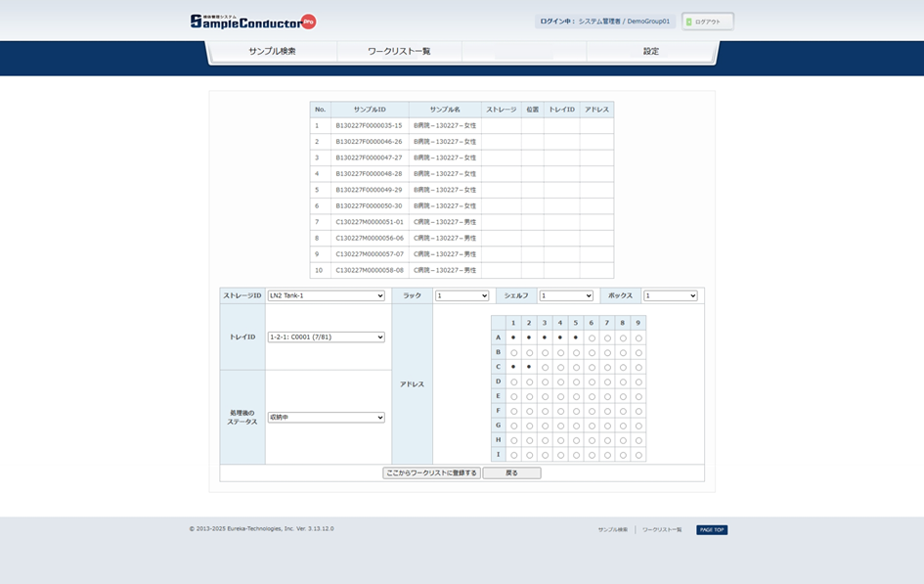Select address cell I9 radio button
The width and height of the screenshot is (924, 584).
(x=638, y=455)
